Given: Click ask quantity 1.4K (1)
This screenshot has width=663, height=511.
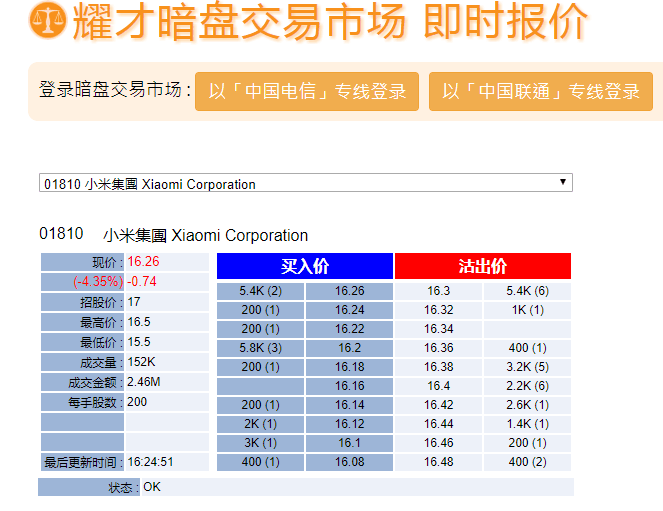Looking at the screenshot, I should coord(528,424).
